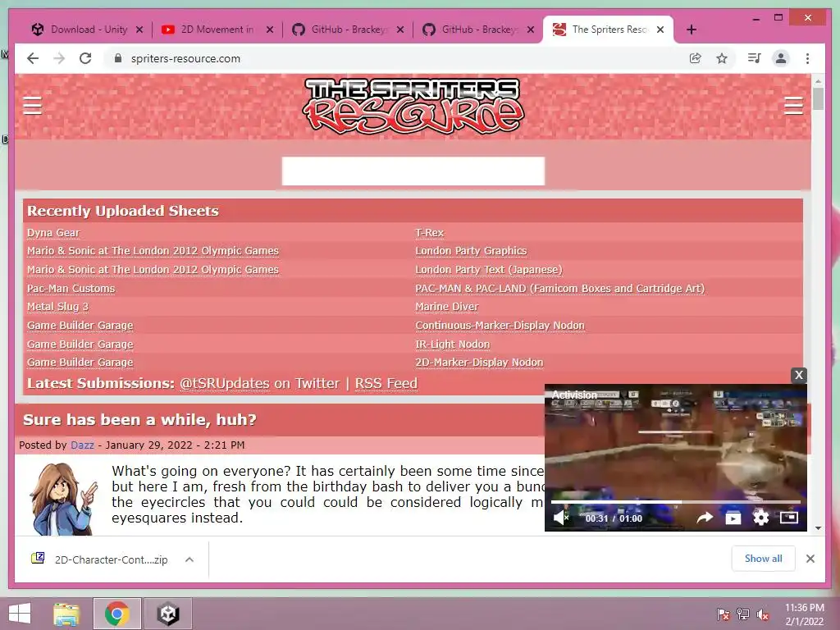Click the volume tray icon
840x630 pixels.
[x=763, y=614]
